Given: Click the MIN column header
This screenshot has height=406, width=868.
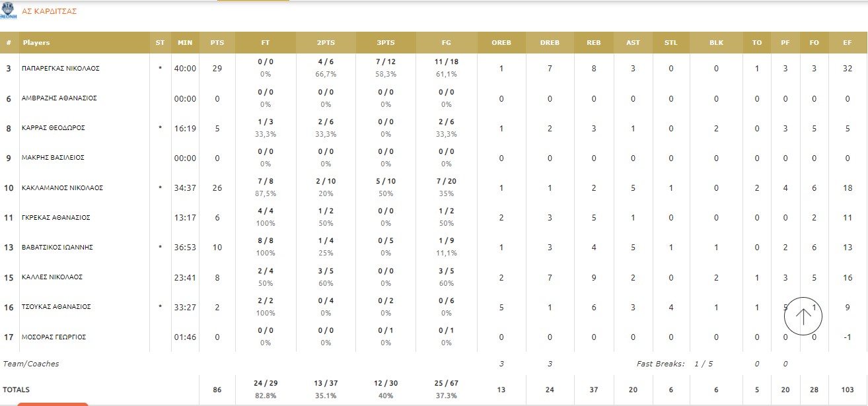Looking at the screenshot, I should click(185, 43).
